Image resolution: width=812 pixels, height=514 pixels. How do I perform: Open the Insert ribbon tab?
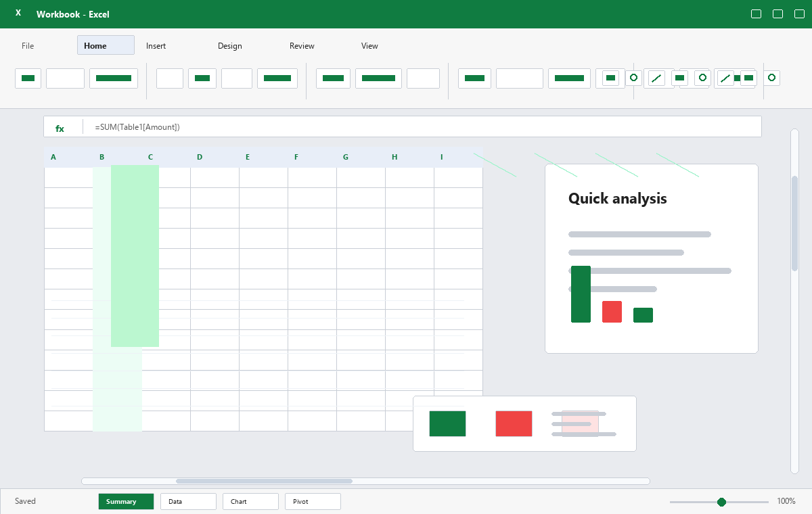[156, 46]
